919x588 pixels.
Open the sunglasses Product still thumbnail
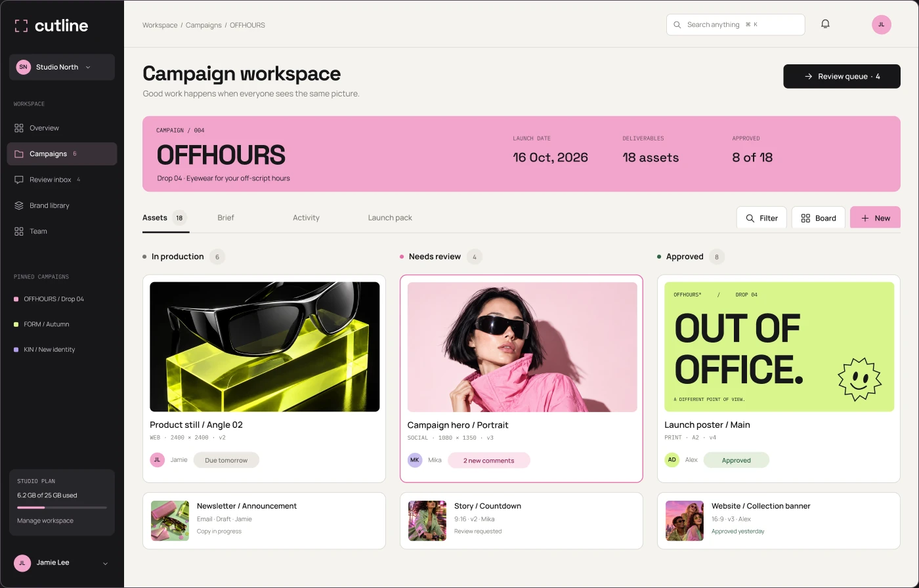265,346
